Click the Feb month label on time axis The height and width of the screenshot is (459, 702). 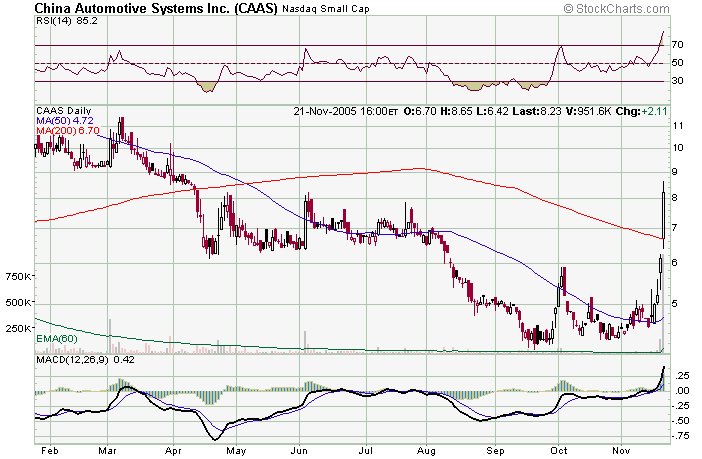[x=50, y=450]
